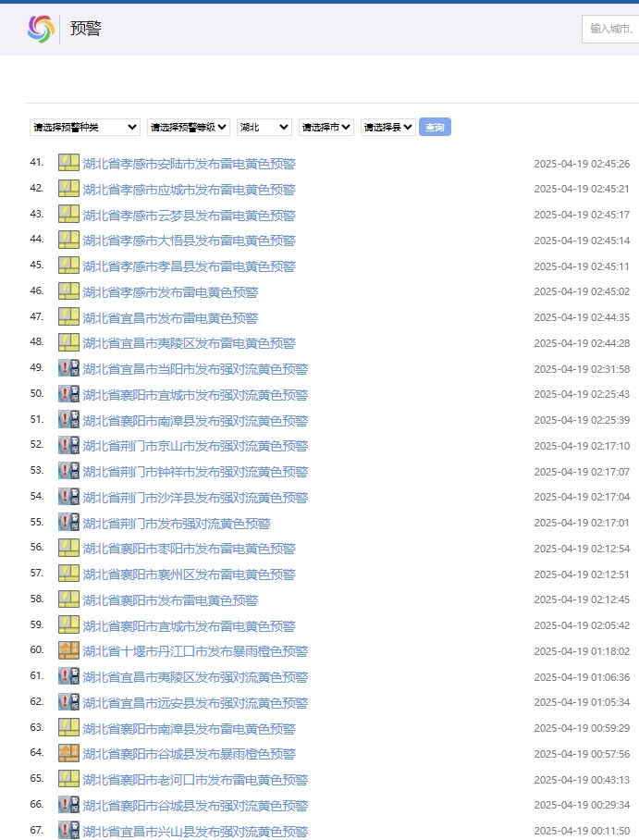Click lightning yellow icon for 安陆市 alert
Viewport: 639px width, 840px height.
(68, 163)
